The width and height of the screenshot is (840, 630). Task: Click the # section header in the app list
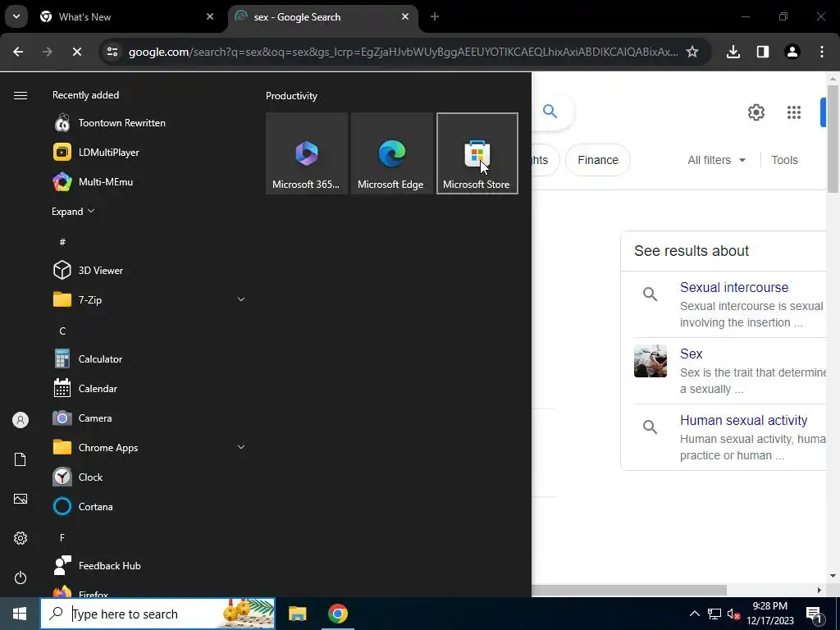click(x=62, y=242)
